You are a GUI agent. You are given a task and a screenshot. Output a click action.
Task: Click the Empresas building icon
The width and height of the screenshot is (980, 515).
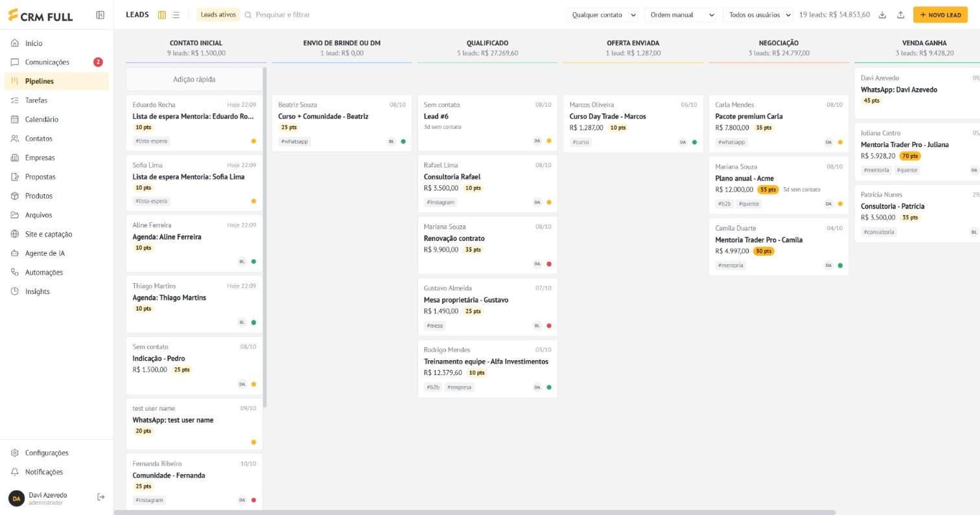point(15,158)
